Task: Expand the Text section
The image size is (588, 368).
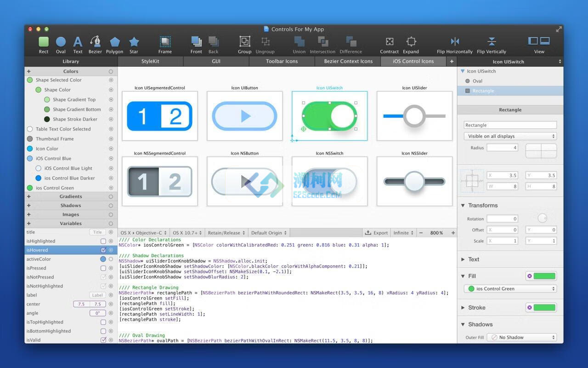Action: click(x=463, y=259)
